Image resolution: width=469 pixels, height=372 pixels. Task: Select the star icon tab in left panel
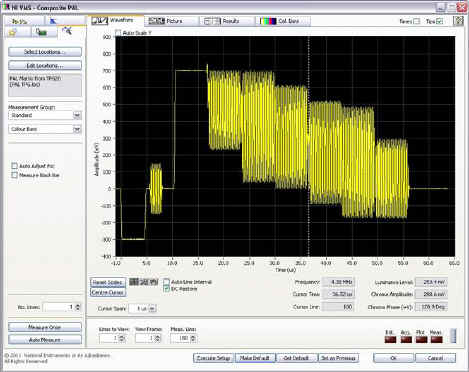tap(17, 32)
